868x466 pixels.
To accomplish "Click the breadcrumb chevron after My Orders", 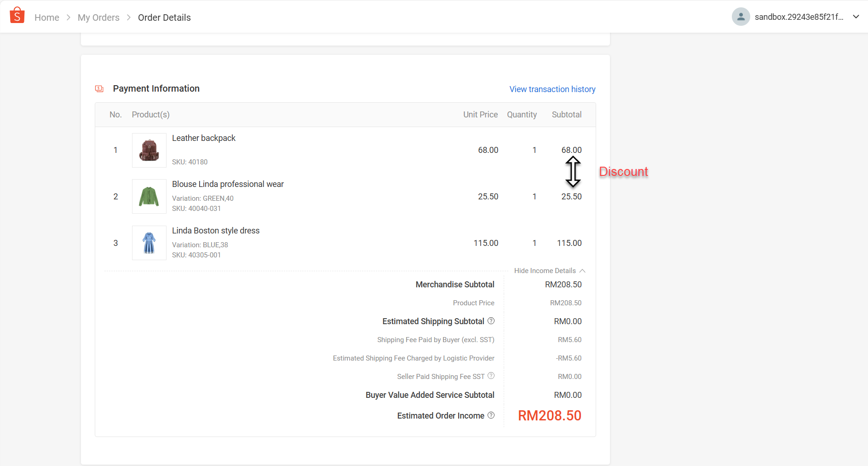I will coord(129,17).
